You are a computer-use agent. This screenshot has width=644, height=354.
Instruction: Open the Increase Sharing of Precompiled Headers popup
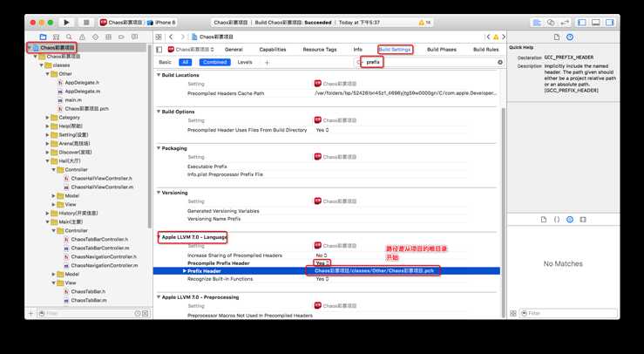coord(322,255)
